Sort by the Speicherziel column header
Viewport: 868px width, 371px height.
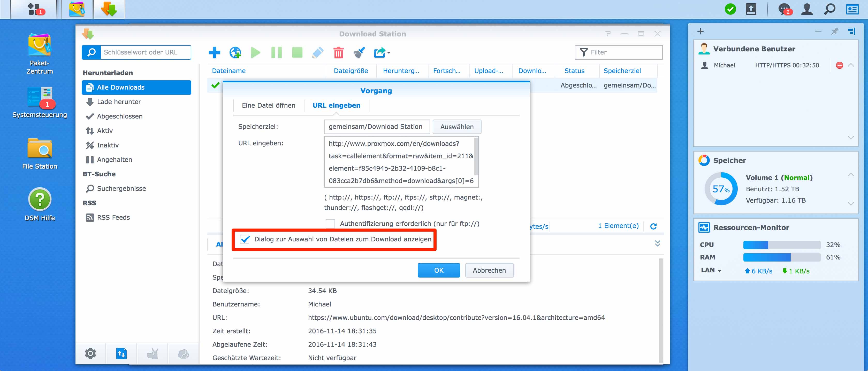point(628,71)
